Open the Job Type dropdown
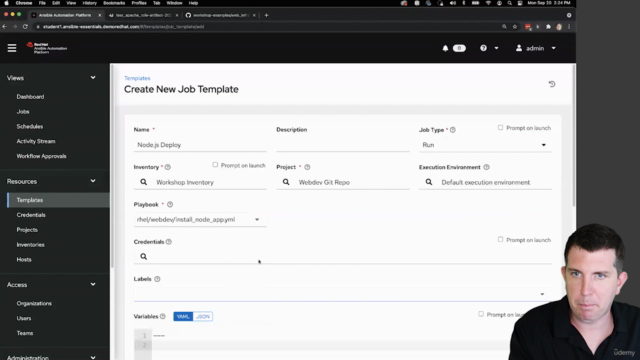This screenshot has height=360, width=640. pos(485,145)
